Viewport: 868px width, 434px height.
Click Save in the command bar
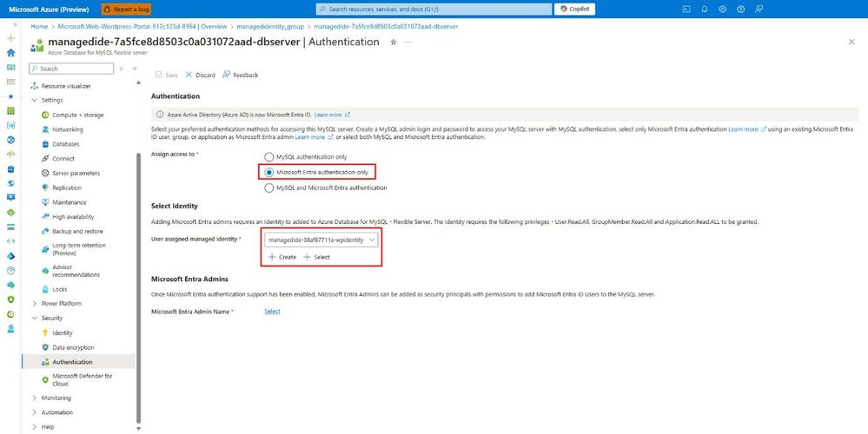point(167,75)
